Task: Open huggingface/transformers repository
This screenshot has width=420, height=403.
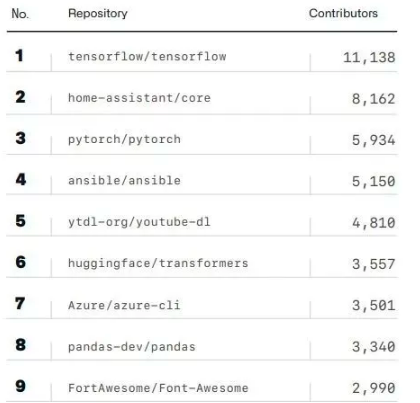Action: point(158,263)
